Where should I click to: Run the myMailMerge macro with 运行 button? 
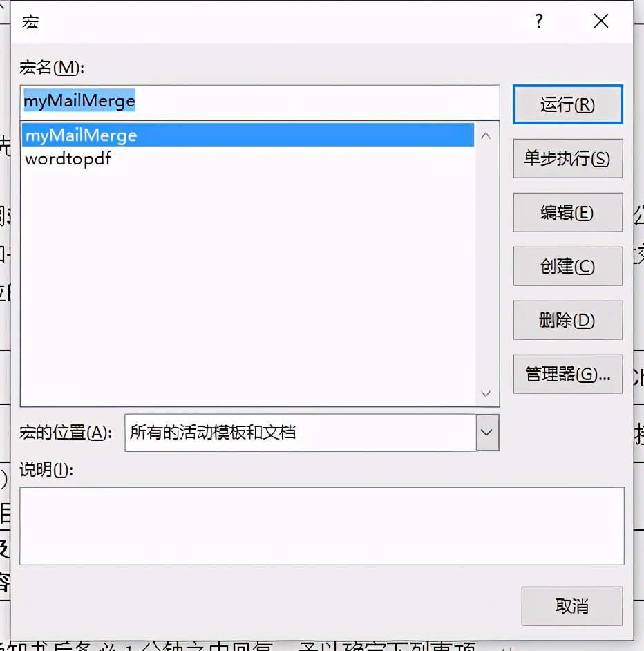pos(567,104)
